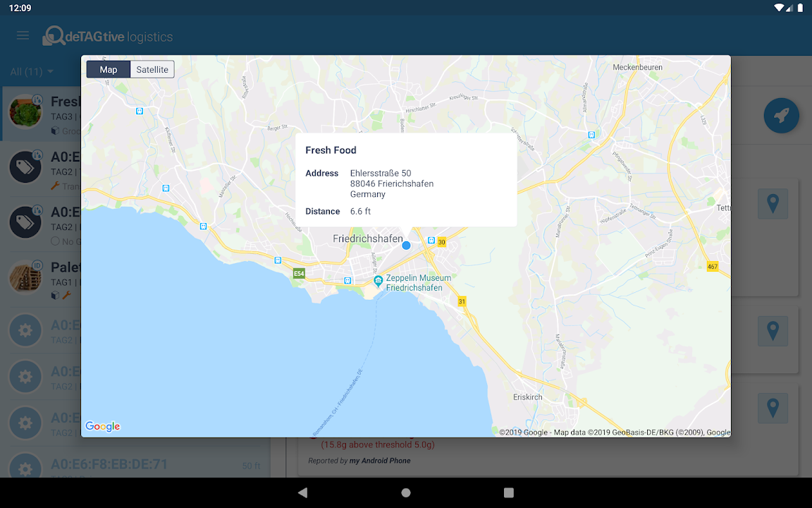Expand the All (11) filter dropdown

pyautogui.click(x=32, y=71)
